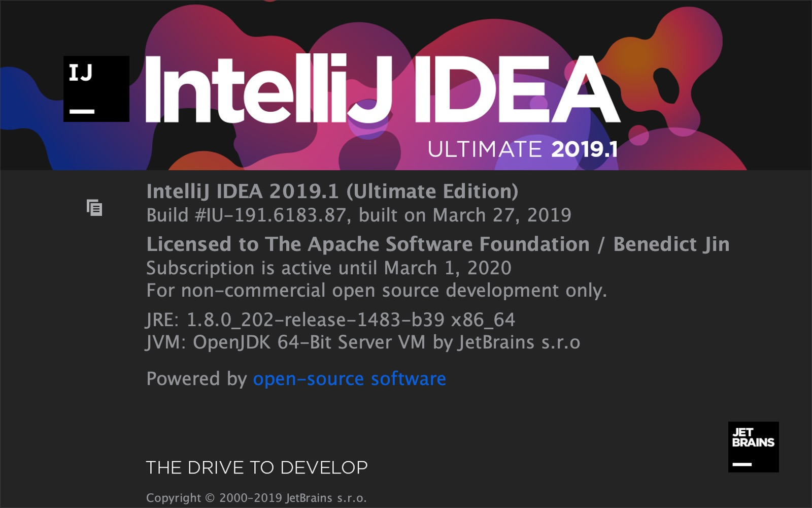Viewport: 812px width, 508px height.
Task: Select the IntelliJ IDEA 2019.1 title text
Action: point(330,192)
